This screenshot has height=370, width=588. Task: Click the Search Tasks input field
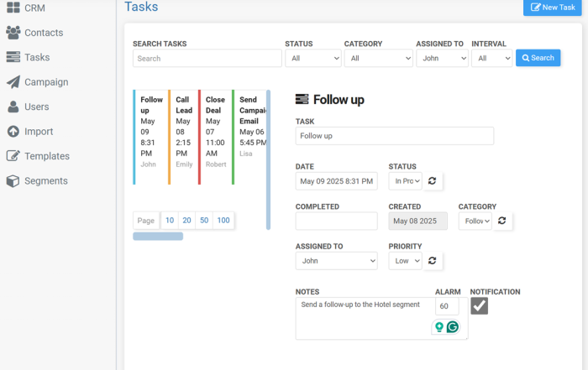(207, 59)
